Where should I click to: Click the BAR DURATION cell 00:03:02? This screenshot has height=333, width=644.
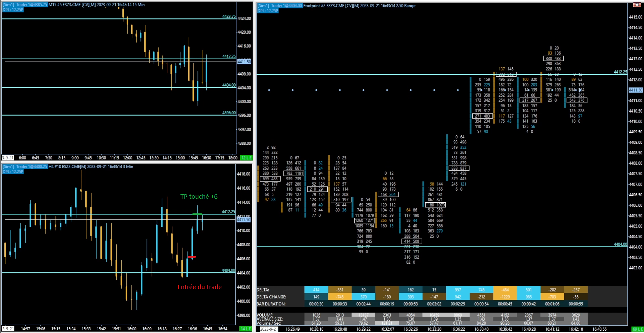click(434, 304)
